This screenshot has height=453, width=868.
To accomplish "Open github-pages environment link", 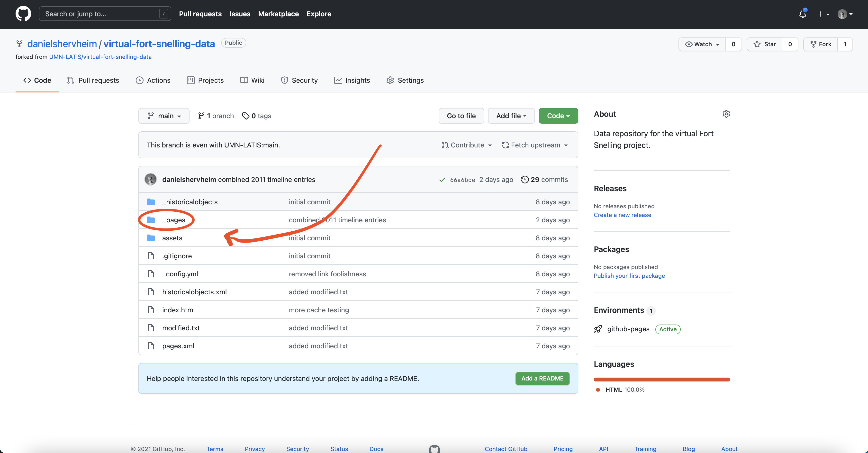I will 628,329.
